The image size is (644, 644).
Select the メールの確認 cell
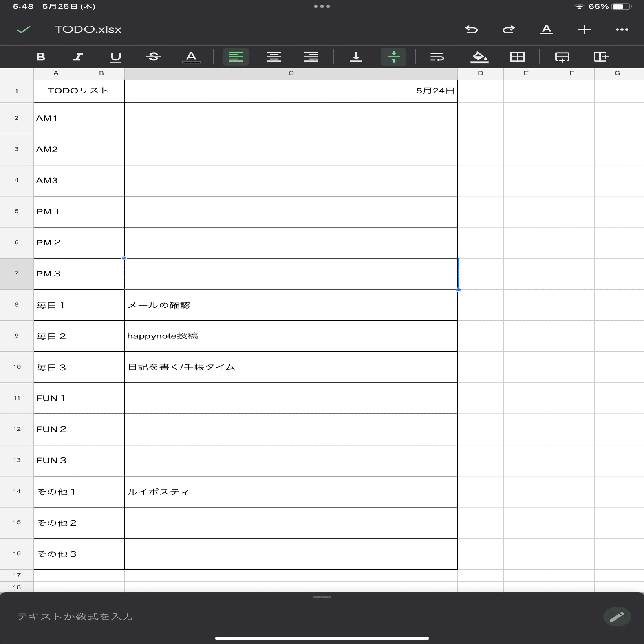[291, 305]
